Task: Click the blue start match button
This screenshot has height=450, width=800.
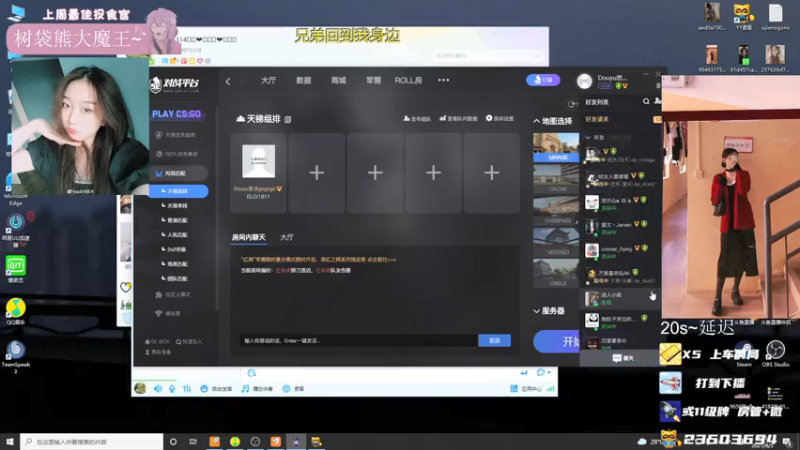Action: [557, 341]
